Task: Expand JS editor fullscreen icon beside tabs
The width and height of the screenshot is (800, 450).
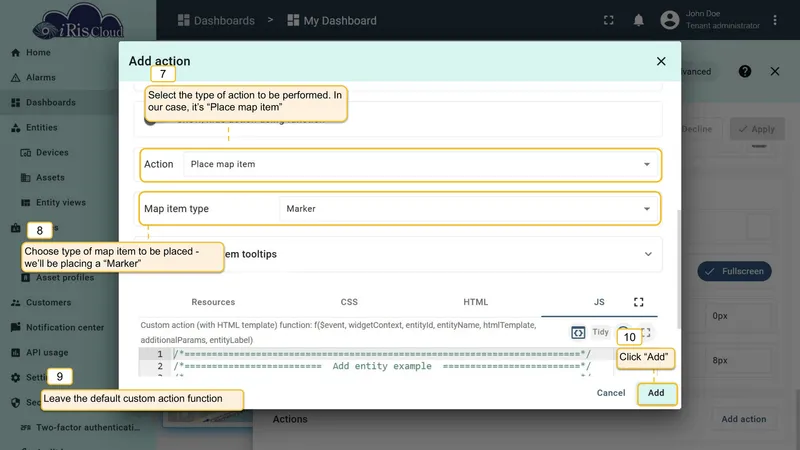Action: tap(638, 302)
